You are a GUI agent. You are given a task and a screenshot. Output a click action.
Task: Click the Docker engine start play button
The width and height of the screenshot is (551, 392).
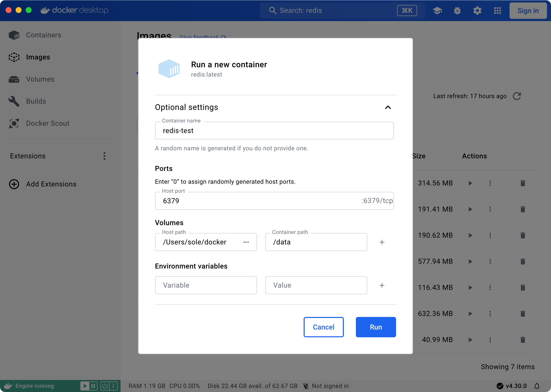click(85, 386)
